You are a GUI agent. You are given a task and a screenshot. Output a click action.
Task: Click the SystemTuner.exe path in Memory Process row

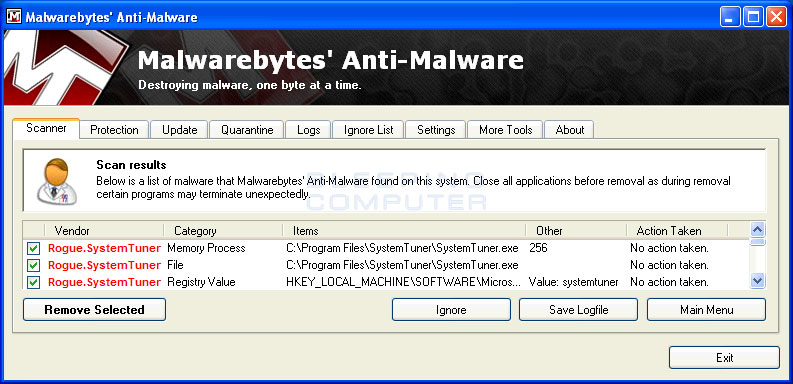[x=402, y=248]
